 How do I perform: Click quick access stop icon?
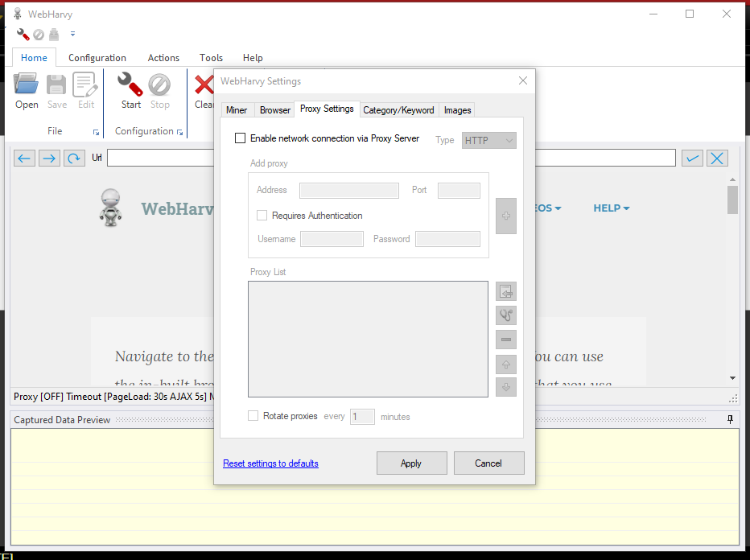click(39, 35)
